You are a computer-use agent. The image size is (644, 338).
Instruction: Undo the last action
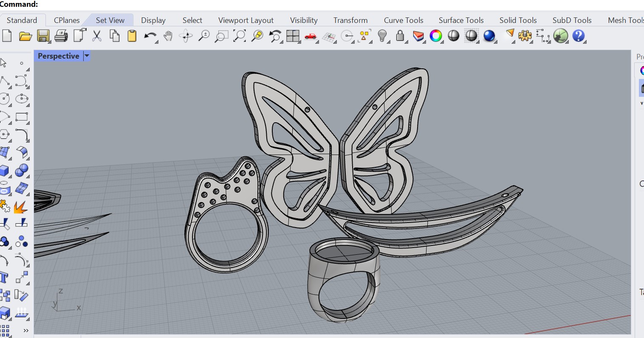(x=150, y=37)
